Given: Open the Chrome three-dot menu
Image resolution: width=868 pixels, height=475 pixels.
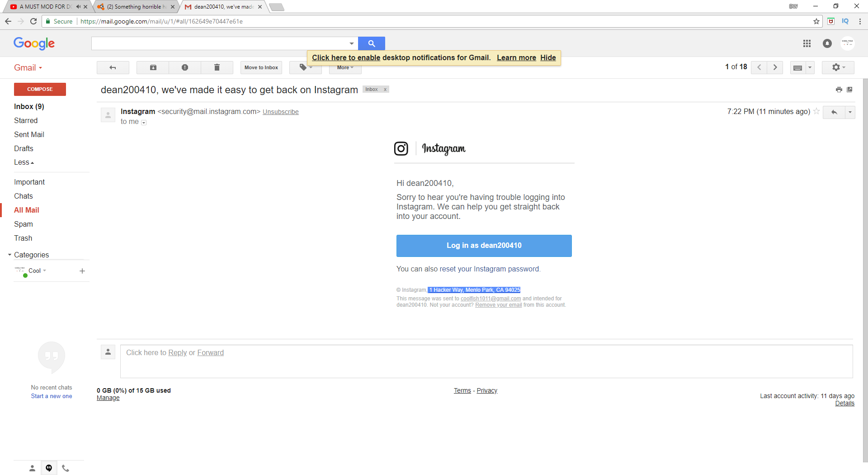Looking at the screenshot, I should tap(860, 21).
